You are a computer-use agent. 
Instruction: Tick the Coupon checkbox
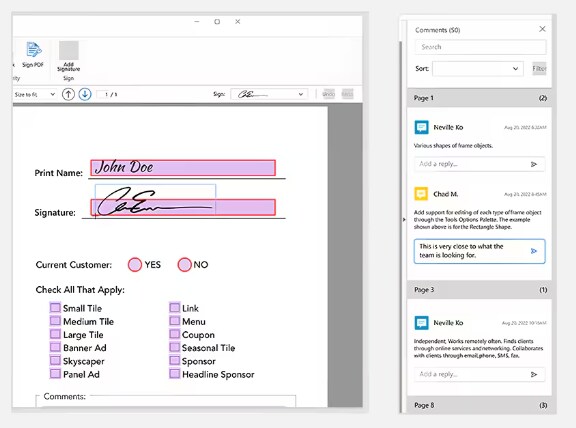click(x=174, y=334)
